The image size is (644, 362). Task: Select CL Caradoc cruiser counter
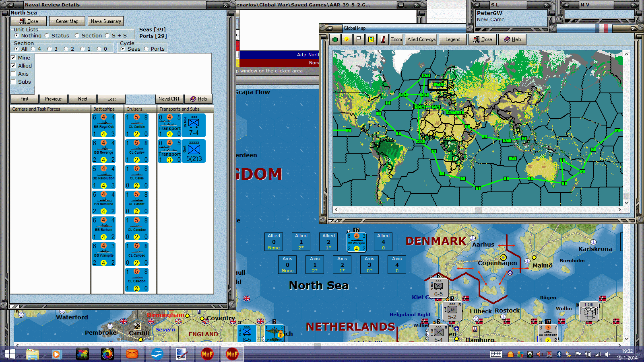[137, 228]
